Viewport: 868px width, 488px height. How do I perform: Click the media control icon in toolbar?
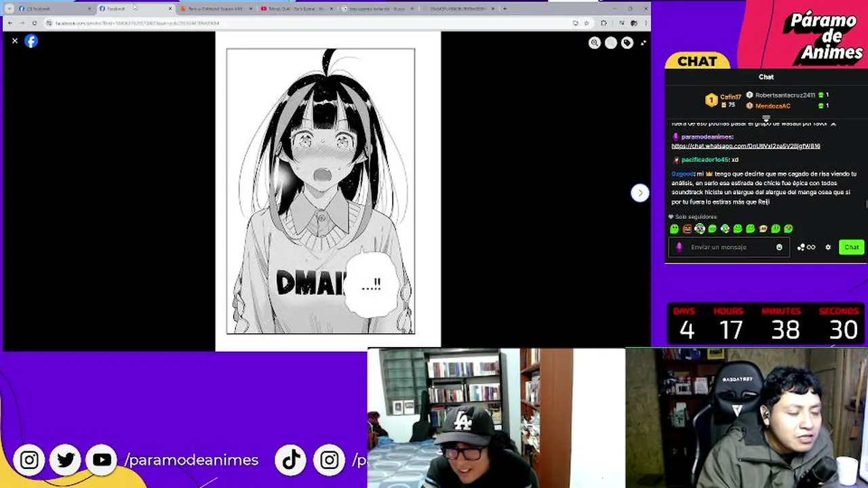[x=621, y=23]
